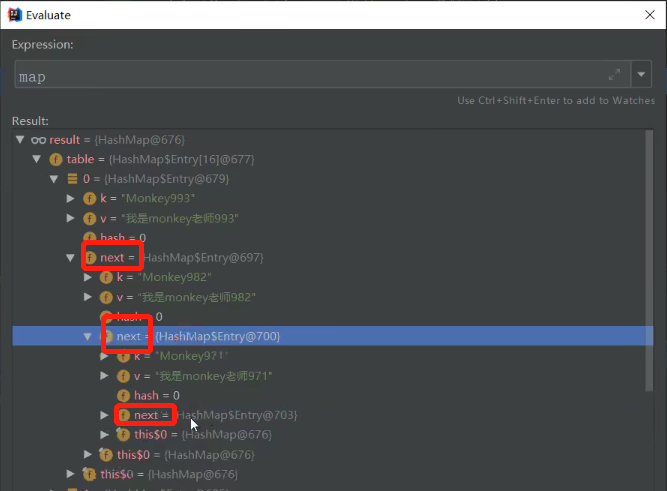Select the "Monkey993" key string

(158, 199)
